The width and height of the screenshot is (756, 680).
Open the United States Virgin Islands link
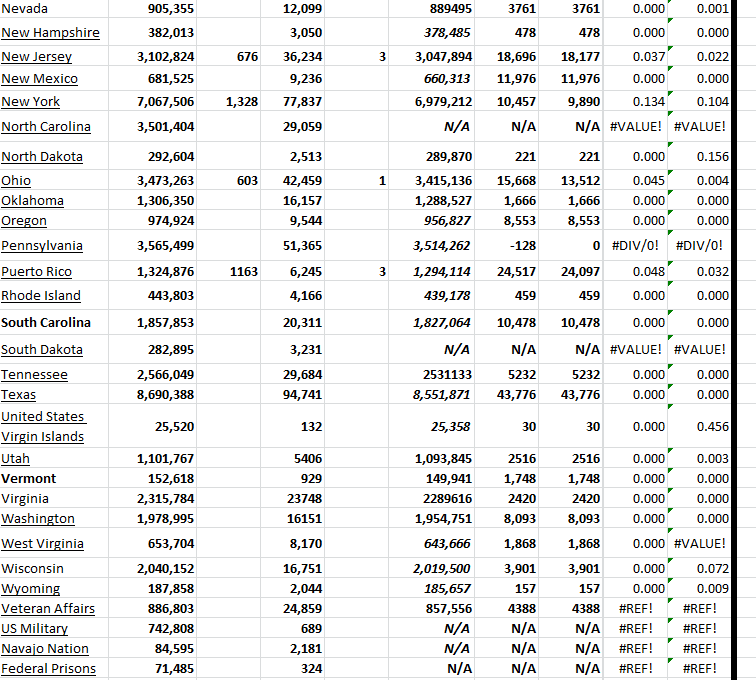click(43, 426)
